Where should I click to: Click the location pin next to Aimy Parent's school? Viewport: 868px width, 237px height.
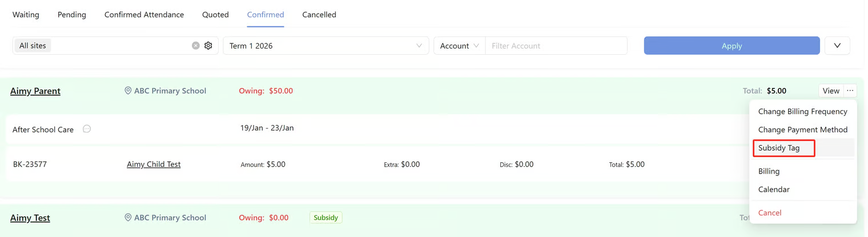(x=128, y=91)
